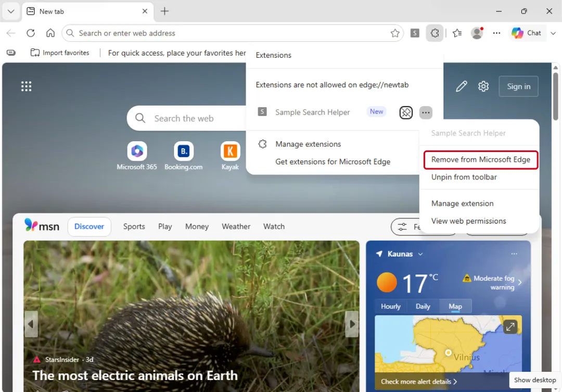This screenshot has width=562, height=392.
Task: Open Moderate fog warning alert
Action: pos(492,282)
